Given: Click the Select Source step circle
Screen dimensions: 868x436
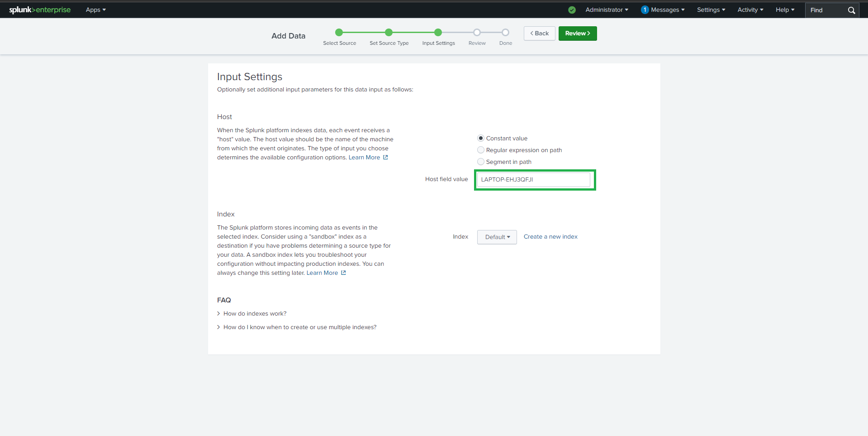Looking at the screenshot, I should coord(339,32).
